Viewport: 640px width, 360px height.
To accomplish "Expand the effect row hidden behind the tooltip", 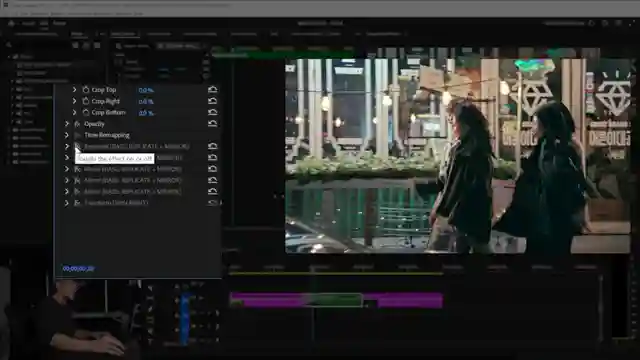I will click(67, 158).
